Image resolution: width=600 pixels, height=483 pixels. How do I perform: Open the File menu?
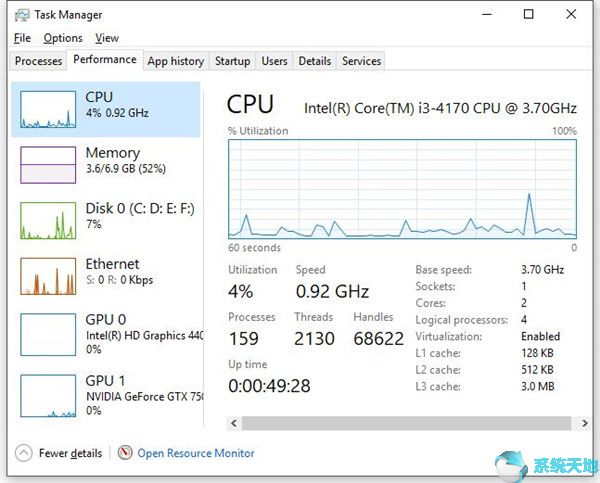[x=22, y=38]
